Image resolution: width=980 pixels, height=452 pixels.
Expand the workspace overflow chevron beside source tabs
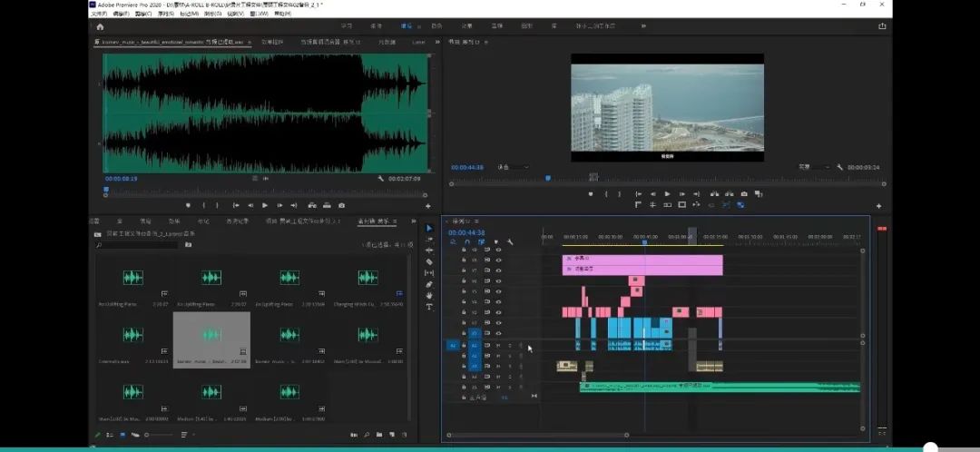pyautogui.click(x=437, y=42)
